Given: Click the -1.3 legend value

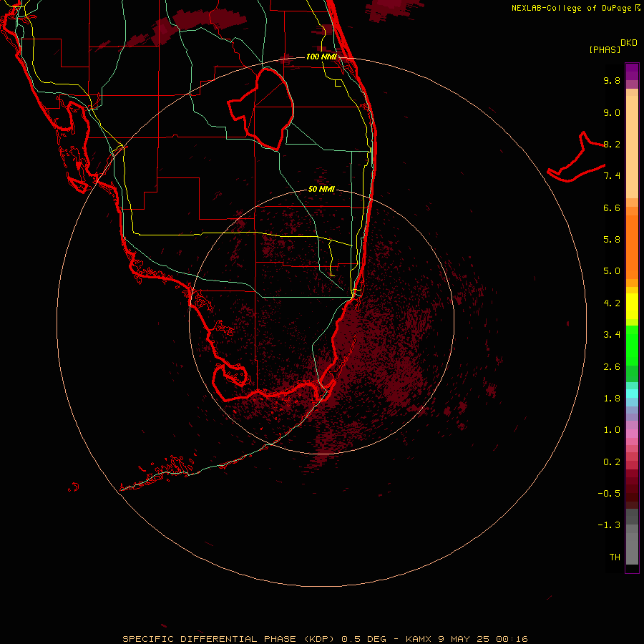Looking at the screenshot, I should [x=609, y=525].
